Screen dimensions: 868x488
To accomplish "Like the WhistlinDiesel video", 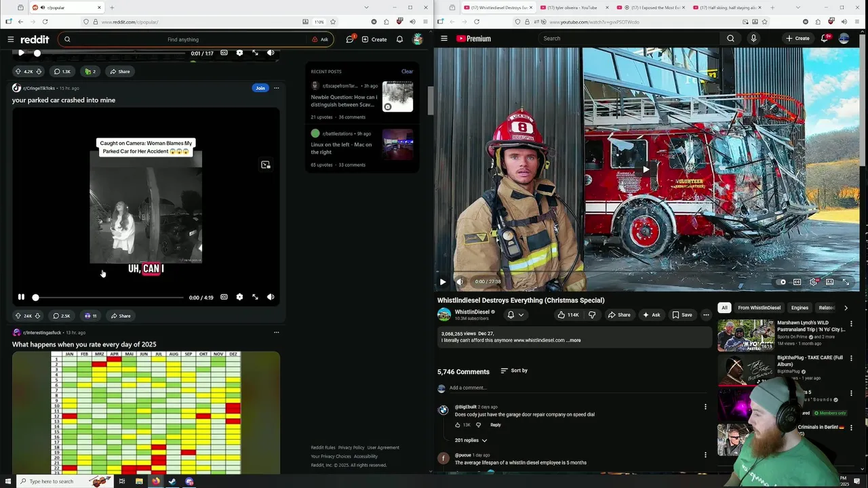I will coord(568,314).
